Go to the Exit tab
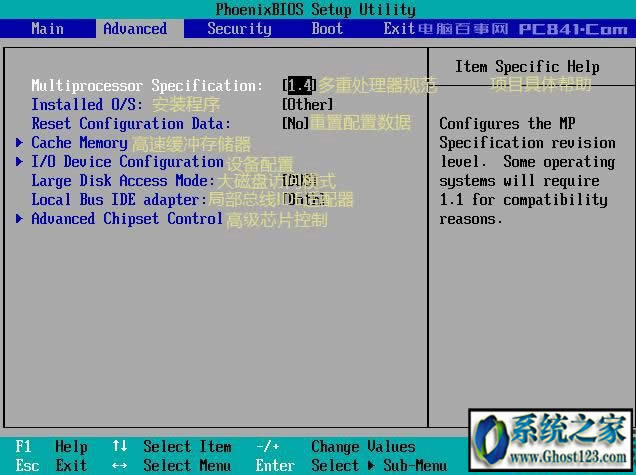 (x=399, y=28)
